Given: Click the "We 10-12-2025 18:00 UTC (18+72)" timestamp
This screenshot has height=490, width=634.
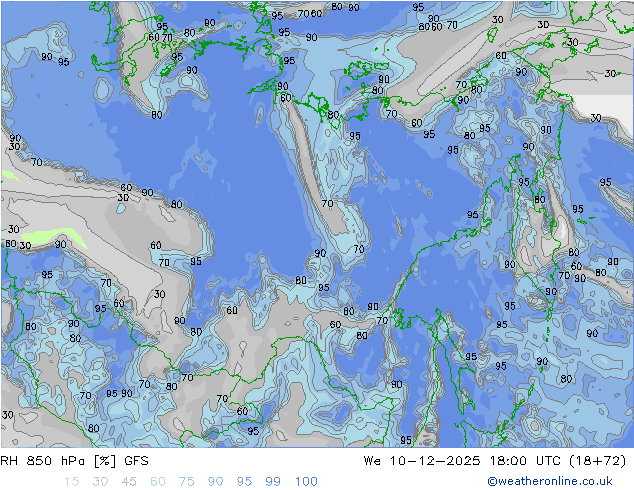Looking at the screenshot, I should pos(495,461).
